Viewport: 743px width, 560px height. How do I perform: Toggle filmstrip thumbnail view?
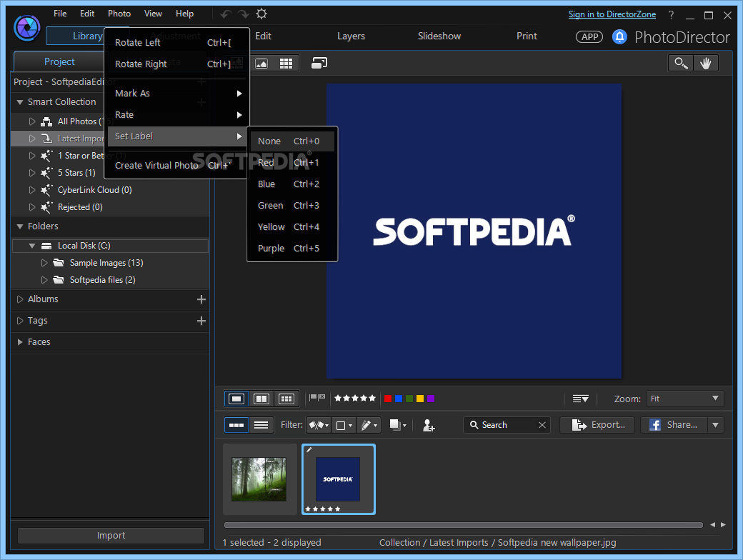236,425
